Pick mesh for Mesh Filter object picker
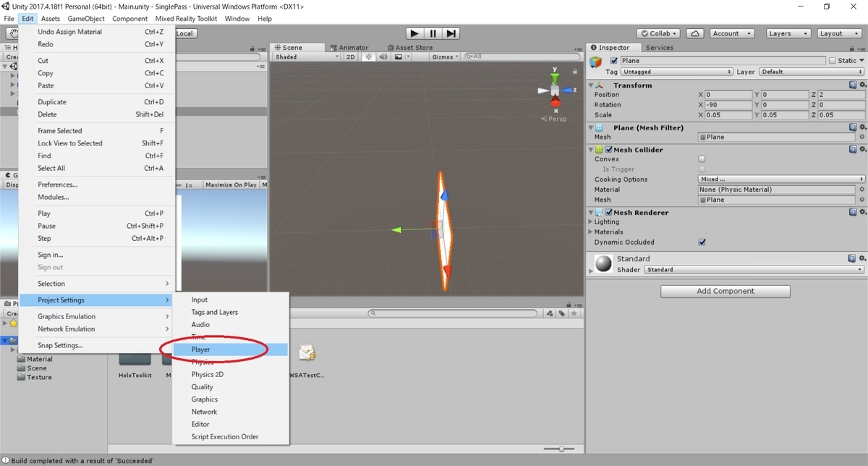Image resolution: width=868 pixels, height=466 pixels. click(x=861, y=137)
